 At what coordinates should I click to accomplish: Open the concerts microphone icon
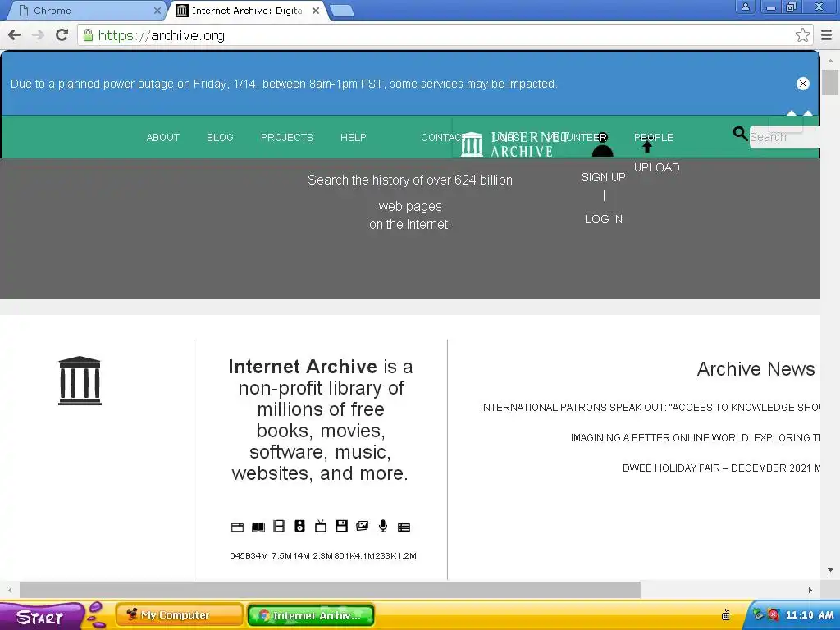383,526
